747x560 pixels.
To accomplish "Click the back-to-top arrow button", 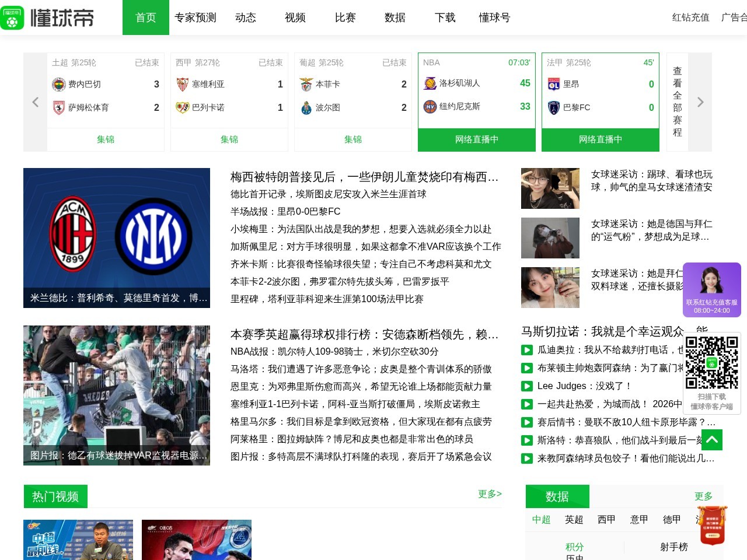I will pos(711,440).
